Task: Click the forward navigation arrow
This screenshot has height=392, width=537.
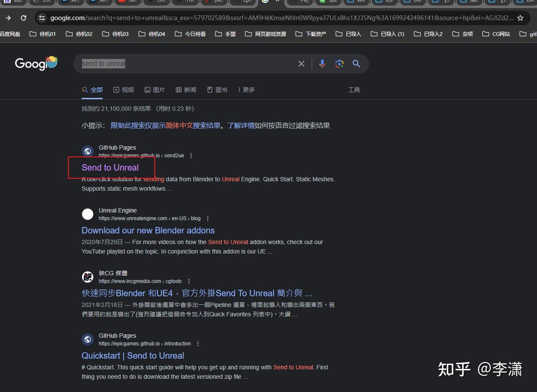Action: pyautogui.click(x=8, y=18)
